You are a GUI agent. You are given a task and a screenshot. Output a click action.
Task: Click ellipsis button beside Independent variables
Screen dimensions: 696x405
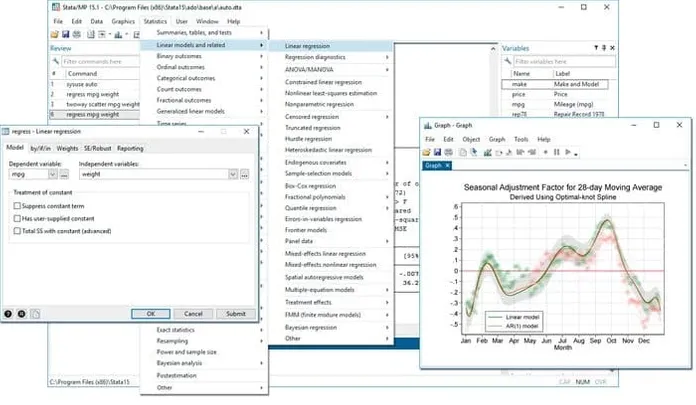[245, 175]
